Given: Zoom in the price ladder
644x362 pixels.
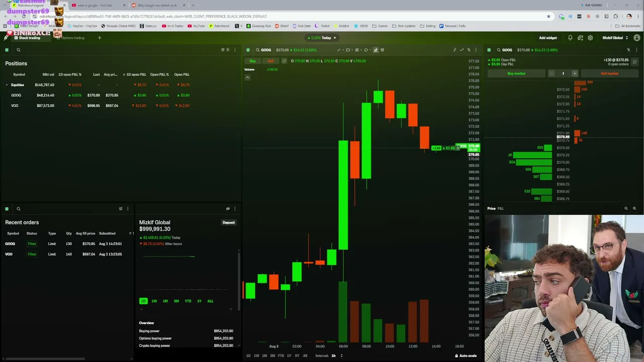Looking at the screenshot, I should 634,208.
